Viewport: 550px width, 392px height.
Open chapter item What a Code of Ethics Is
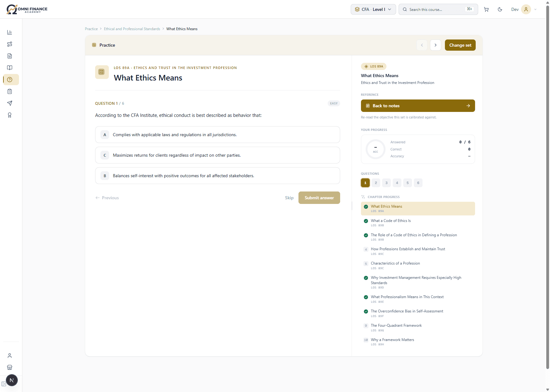click(418, 223)
